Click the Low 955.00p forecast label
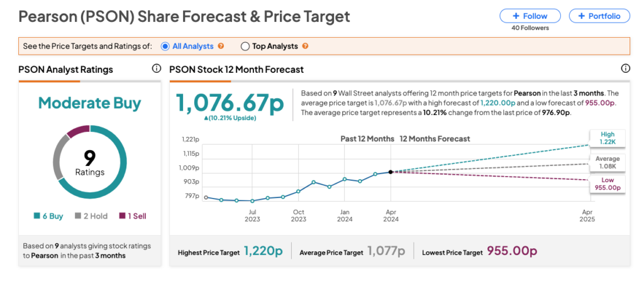Viewport: 644px width, 284px height. (607, 184)
